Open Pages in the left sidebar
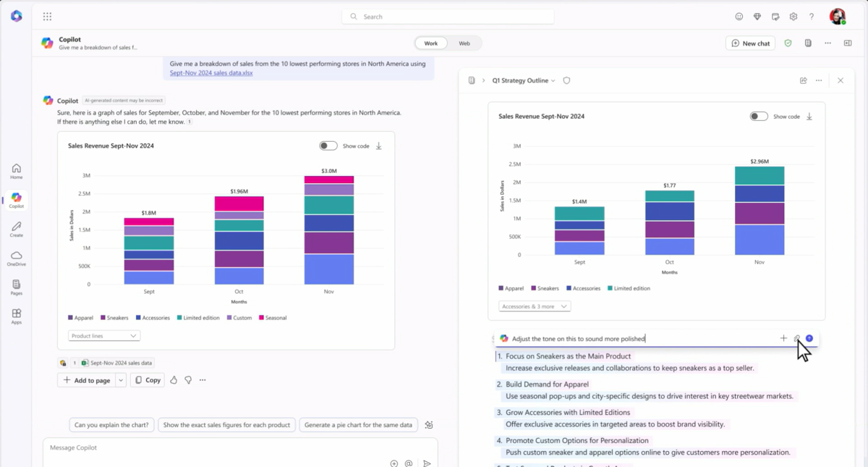Image resolution: width=868 pixels, height=467 pixels. click(16, 287)
